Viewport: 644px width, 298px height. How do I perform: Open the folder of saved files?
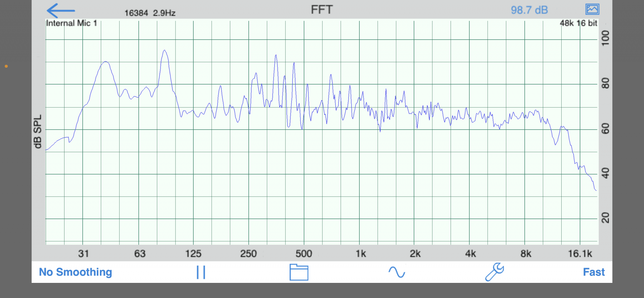tap(299, 272)
